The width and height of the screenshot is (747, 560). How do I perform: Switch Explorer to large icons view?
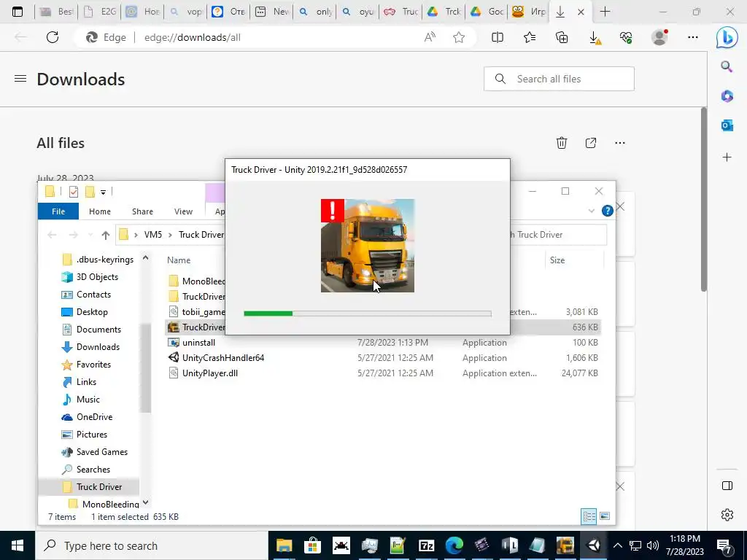[605, 516]
